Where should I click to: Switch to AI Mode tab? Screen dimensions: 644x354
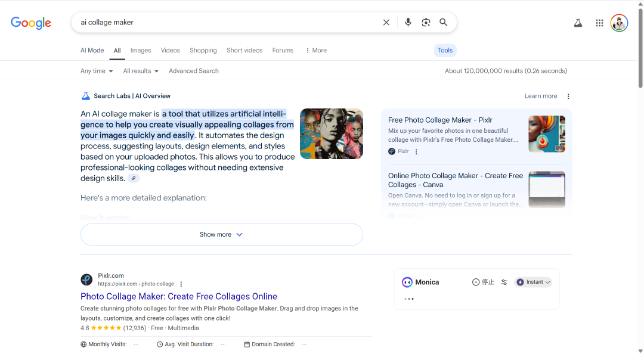tap(92, 51)
